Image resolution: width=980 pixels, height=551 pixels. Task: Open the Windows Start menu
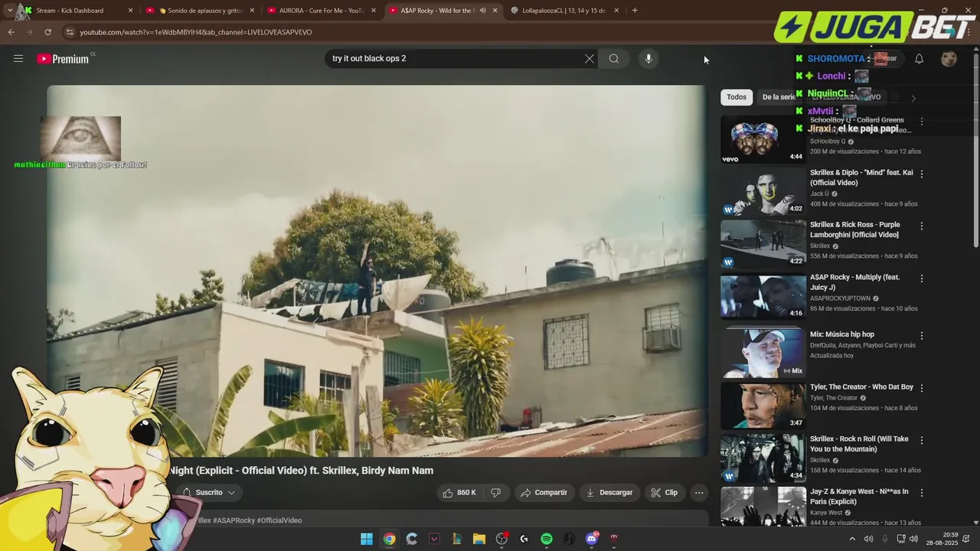click(367, 539)
